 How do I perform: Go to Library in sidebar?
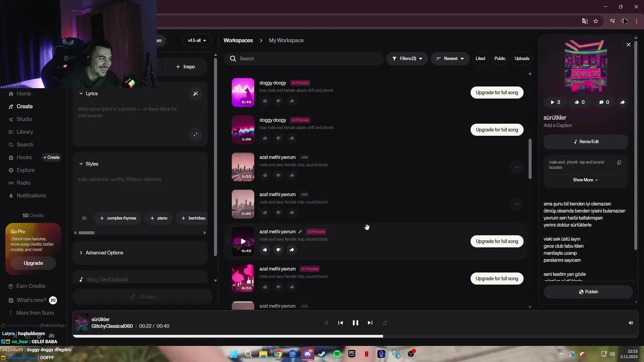point(25,132)
